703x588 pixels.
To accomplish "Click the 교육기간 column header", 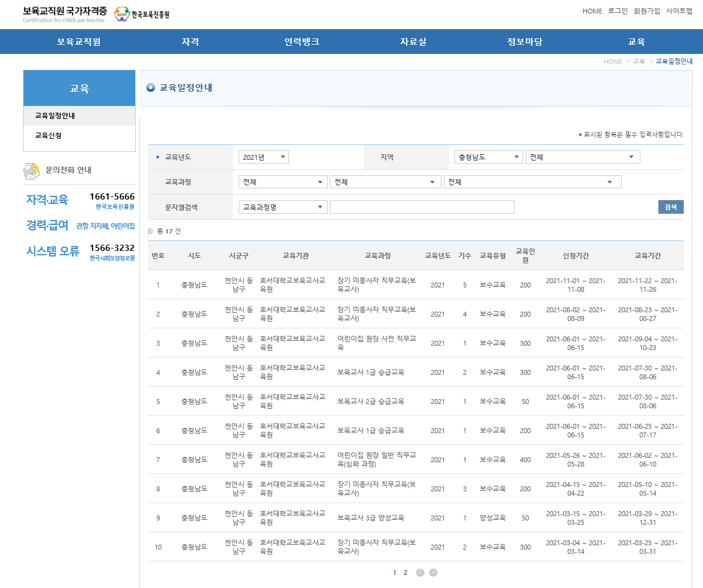I will point(647,255).
